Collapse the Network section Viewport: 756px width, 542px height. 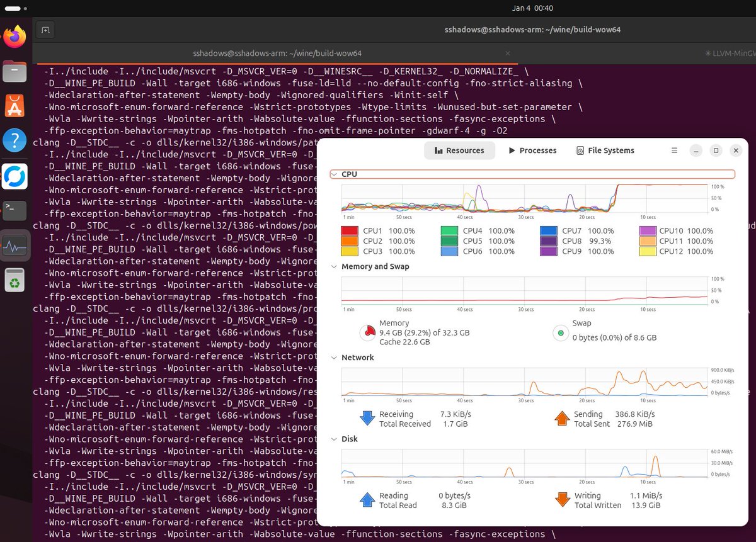(x=334, y=358)
